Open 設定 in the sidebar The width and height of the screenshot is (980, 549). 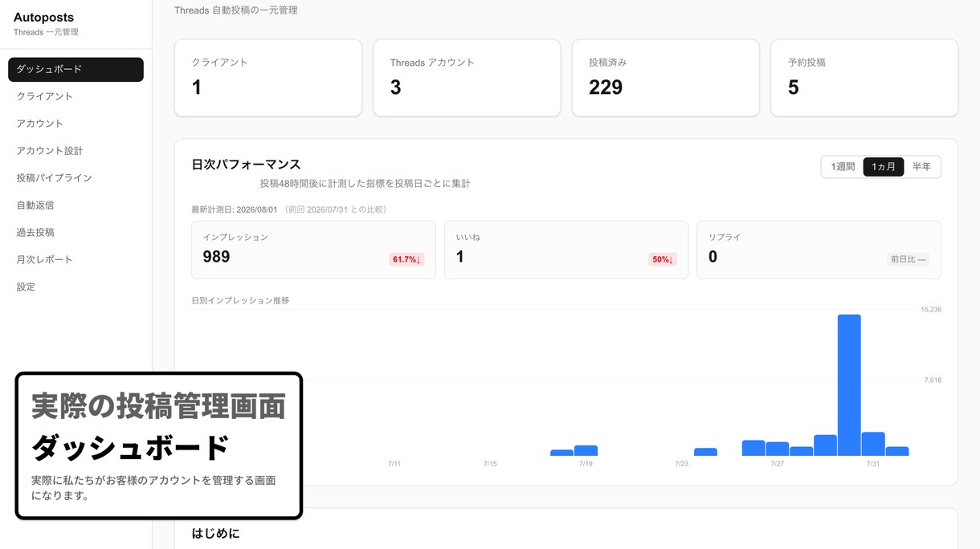click(76, 287)
